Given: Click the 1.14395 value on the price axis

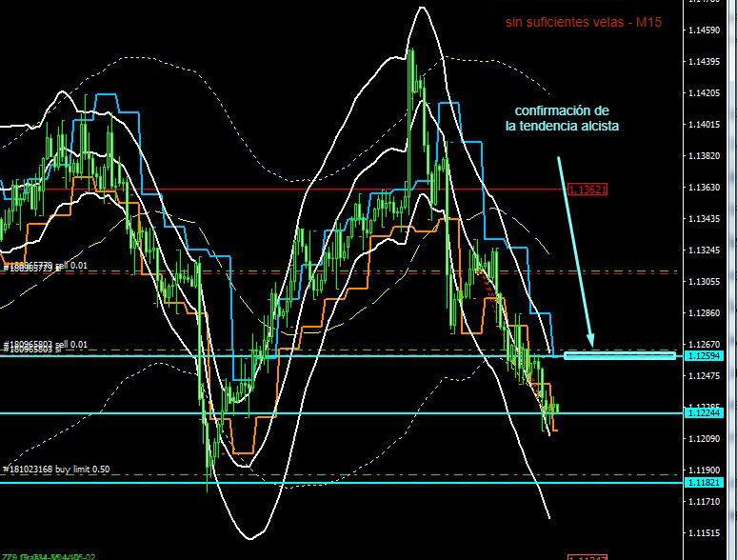Looking at the screenshot, I should click(704, 62).
